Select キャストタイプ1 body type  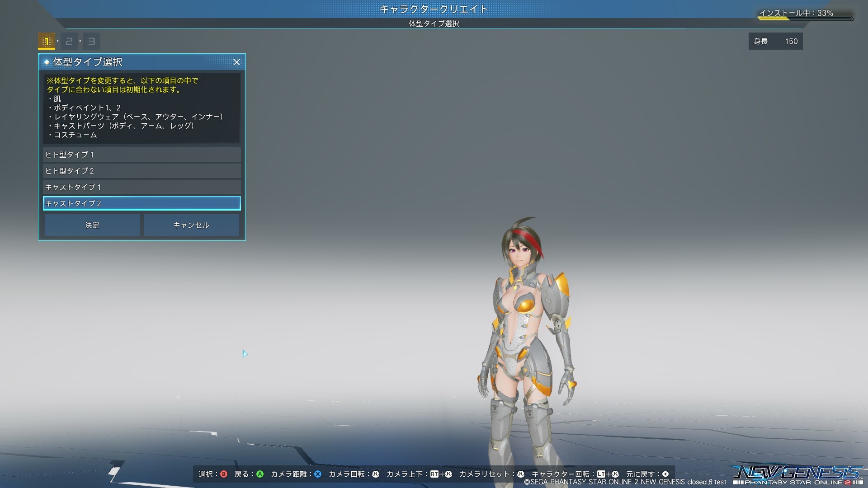142,187
